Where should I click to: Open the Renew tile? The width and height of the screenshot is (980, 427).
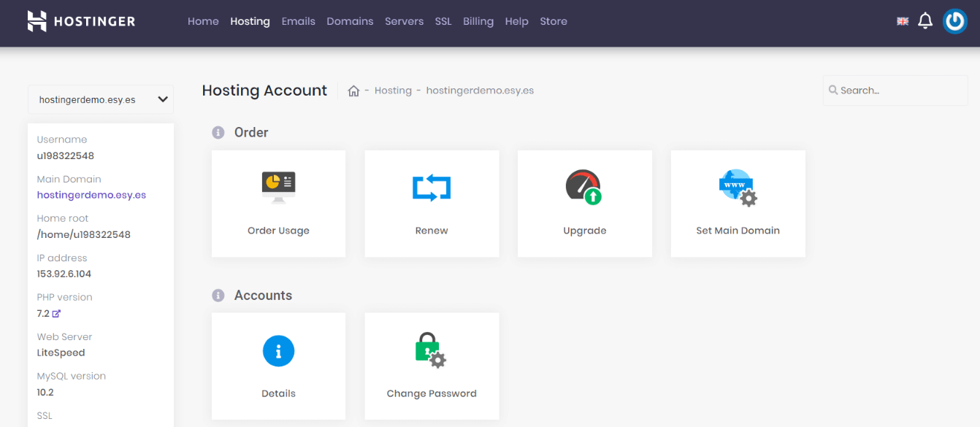[x=432, y=204]
